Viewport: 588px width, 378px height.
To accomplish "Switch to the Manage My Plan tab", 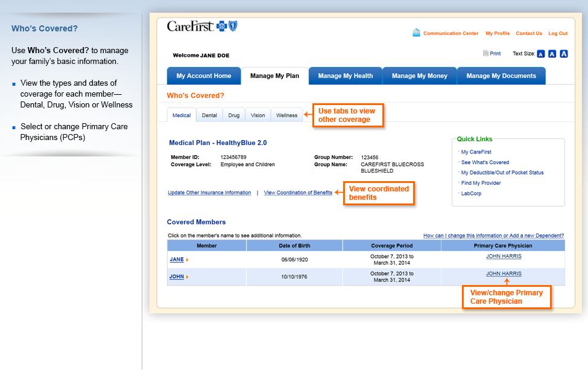I will pyautogui.click(x=274, y=76).
